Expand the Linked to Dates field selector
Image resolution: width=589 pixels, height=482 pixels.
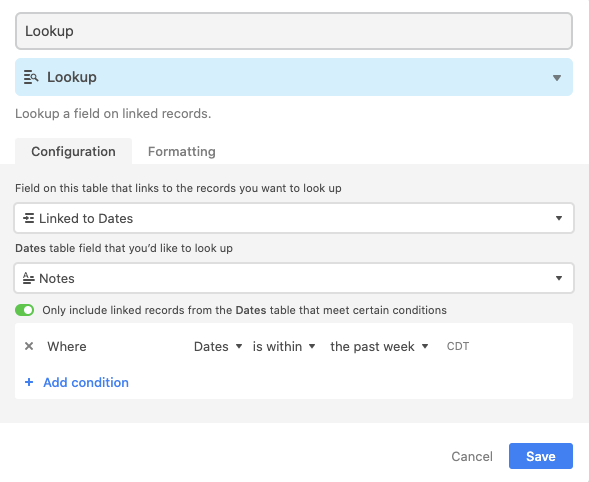[x=294, y=218]
